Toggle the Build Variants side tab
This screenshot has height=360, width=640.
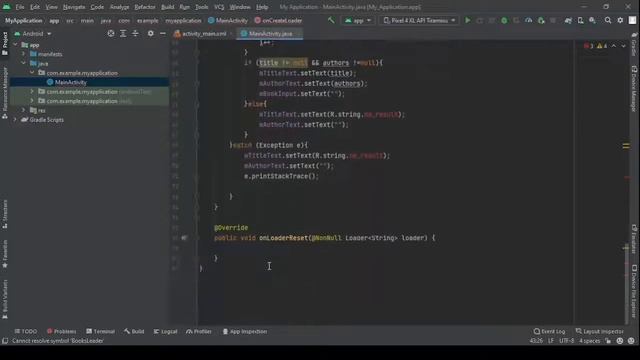click(5, 299)
